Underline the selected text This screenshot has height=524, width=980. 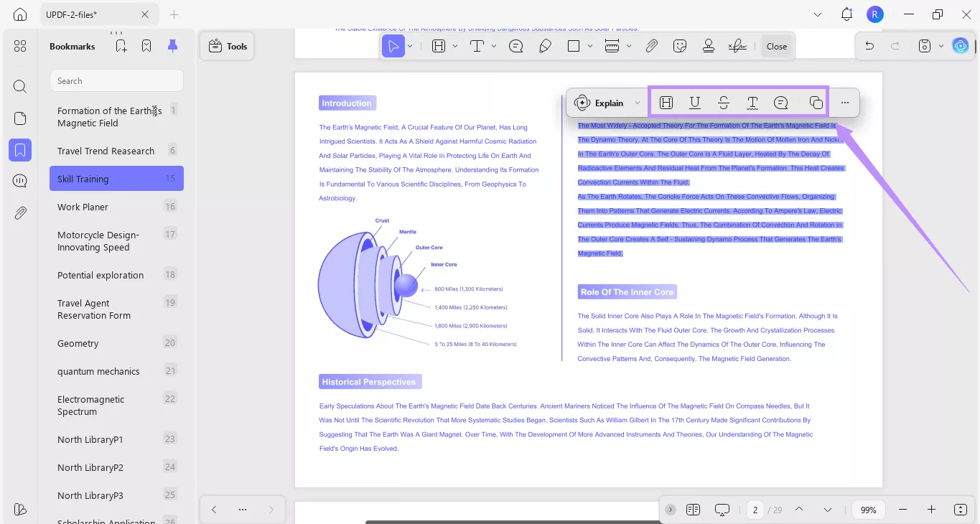coord(695,103)
